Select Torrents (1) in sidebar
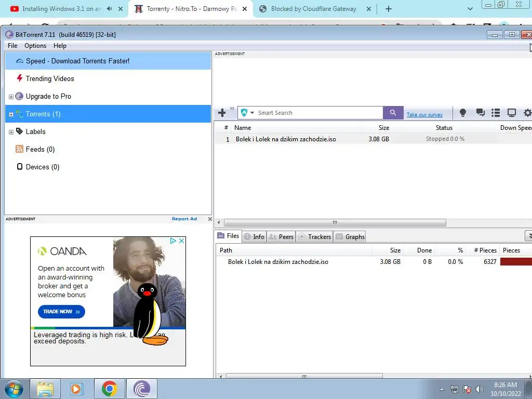This screenshot has height=399, width=532. point(108,114)
